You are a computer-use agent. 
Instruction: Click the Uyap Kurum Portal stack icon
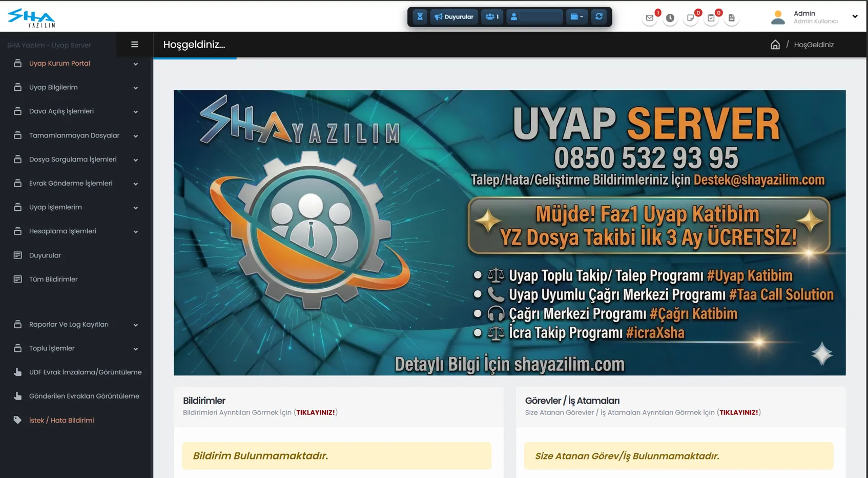click(18, 63)
